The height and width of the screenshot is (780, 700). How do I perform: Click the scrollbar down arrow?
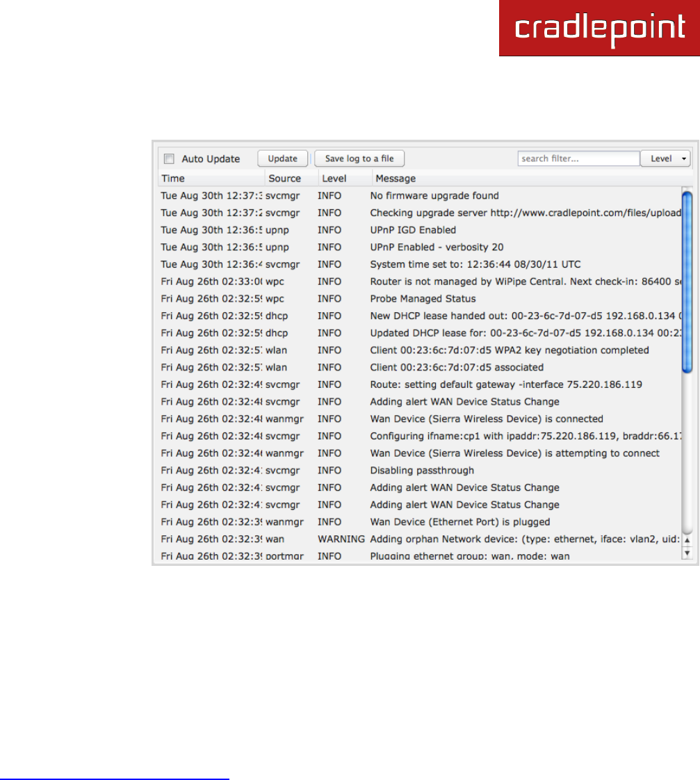[687, 553]
